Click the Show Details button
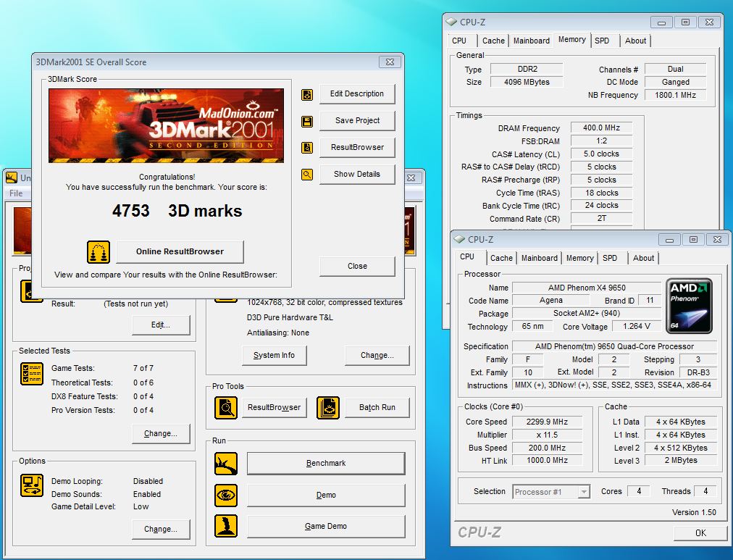733x560 pixels. point(357,174)
